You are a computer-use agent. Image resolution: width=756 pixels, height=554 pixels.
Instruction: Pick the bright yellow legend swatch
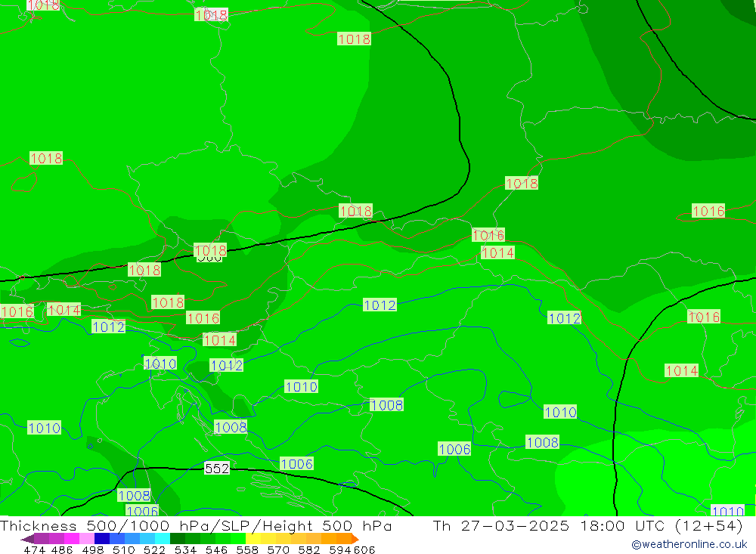click(x=253, y=539)
